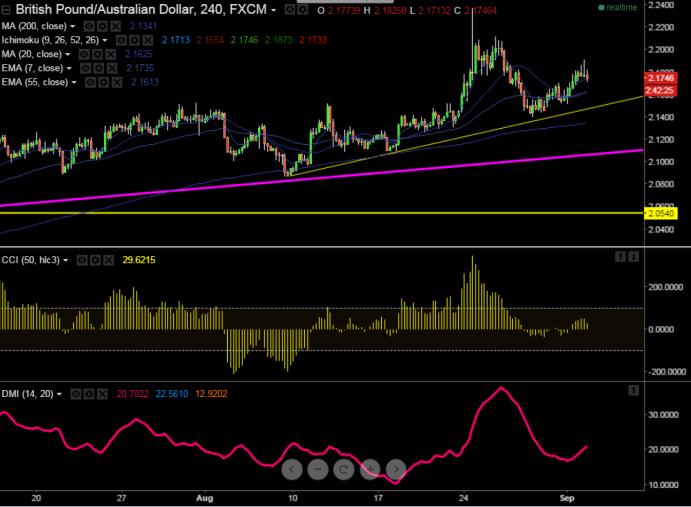
Task: Remove the Ichimoku indicator
Action: 148,41
